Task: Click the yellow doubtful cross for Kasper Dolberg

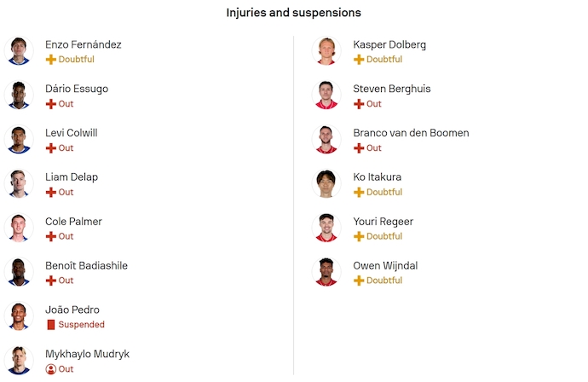Action: (x=359, y=60)
